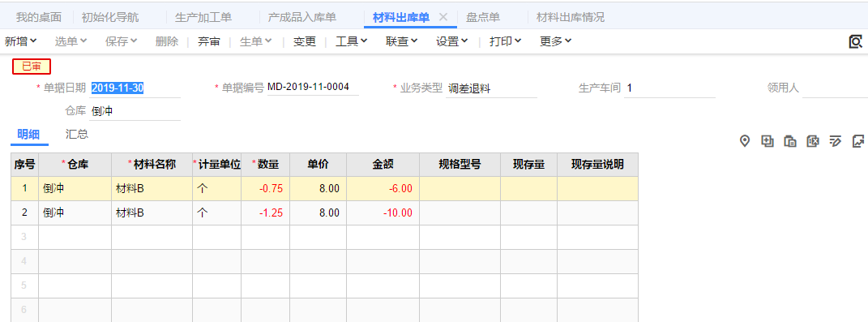
Task: Click the paste clipboard icon
Action: click(x=790, y=141)
